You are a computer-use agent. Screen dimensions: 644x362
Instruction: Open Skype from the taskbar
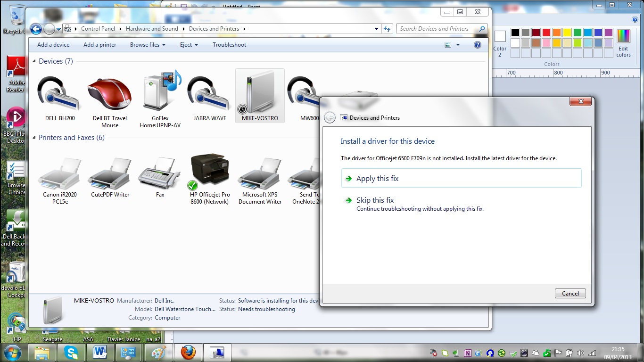71,353
